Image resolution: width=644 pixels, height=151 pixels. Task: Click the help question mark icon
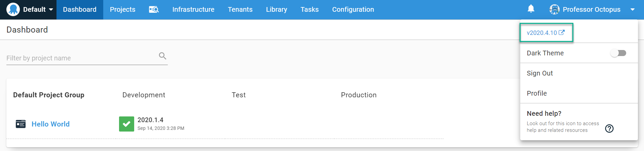pos(609,129)
